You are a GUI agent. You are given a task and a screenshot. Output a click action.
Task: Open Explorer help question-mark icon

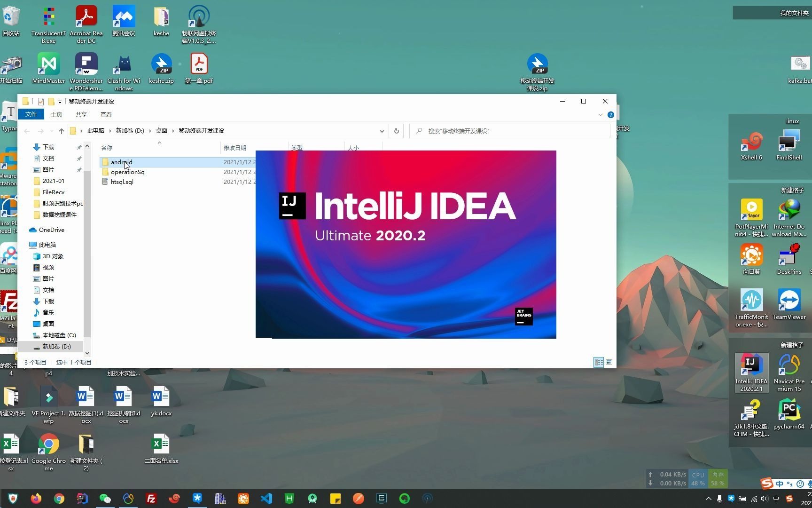click(x=611, y=115)
